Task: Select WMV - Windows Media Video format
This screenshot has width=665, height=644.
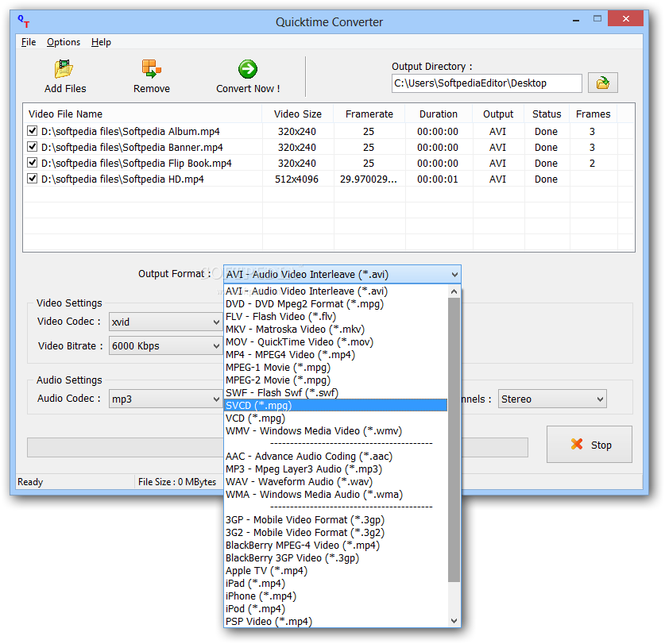Action: click(336, 431)
